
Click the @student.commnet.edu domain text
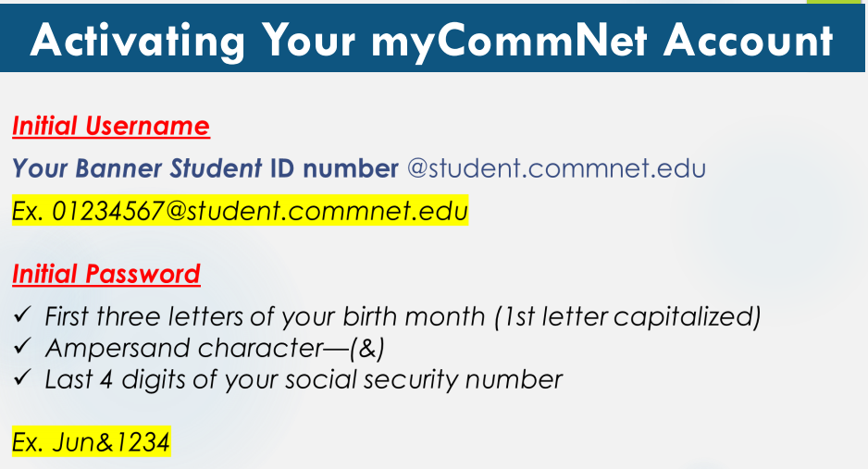(556, 168)
